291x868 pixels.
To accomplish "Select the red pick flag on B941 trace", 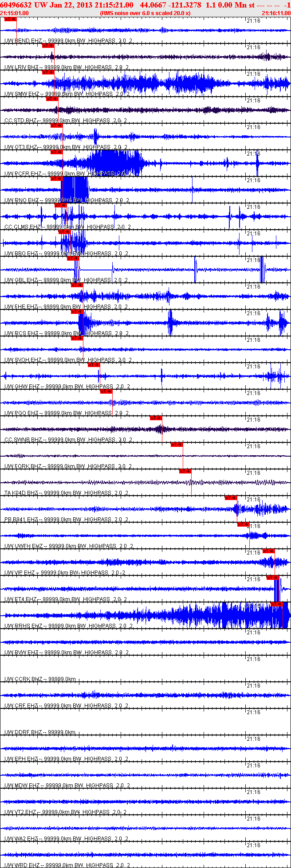I will (231, 498).
